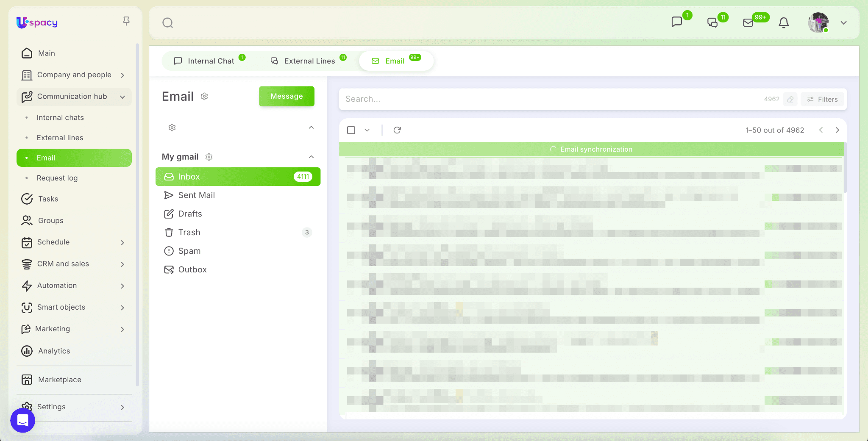Collapse the My gmail folder list
Image resolution: width=868 pixels, height=441 pixels.
click(311, 157)
